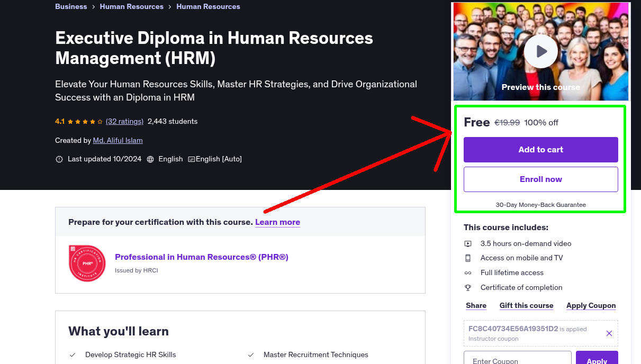The height and width of the screenshot is (364, 641).
Task: Click the 4.1 rating number
Action: click(60, 121)
